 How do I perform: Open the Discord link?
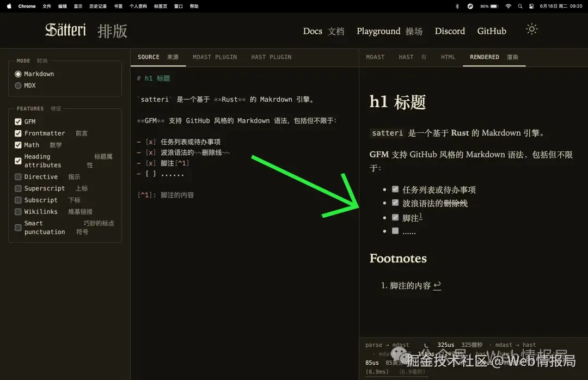click(x=450, y=31)
